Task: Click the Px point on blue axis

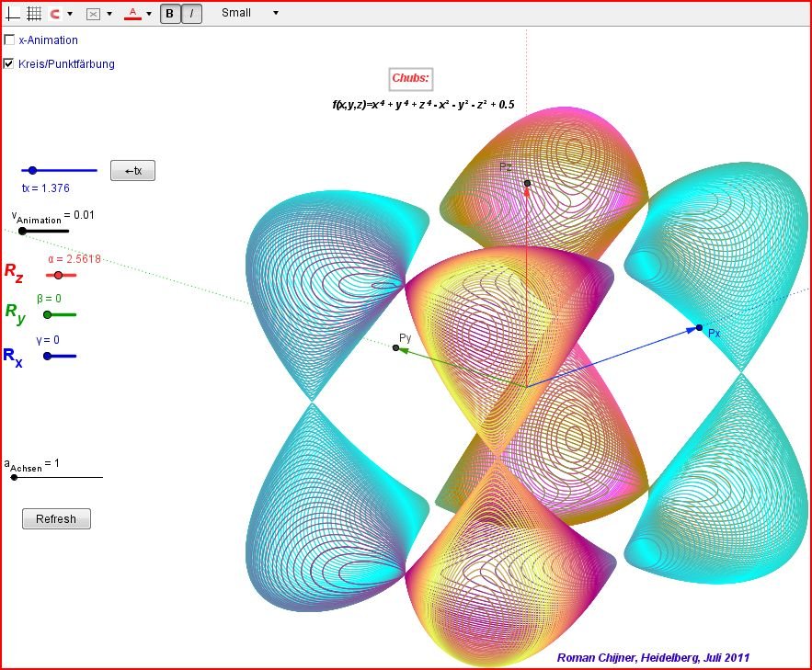Action: [699, 327]
